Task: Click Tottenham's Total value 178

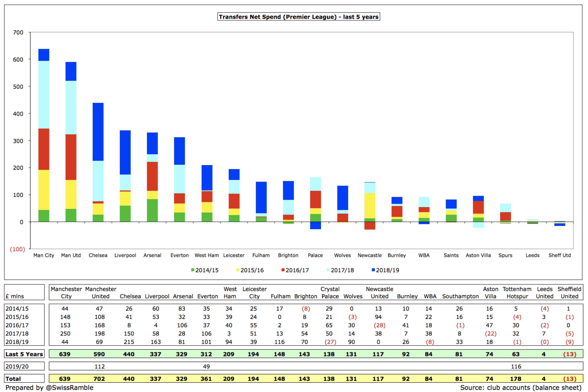Action: coord(516,379)
